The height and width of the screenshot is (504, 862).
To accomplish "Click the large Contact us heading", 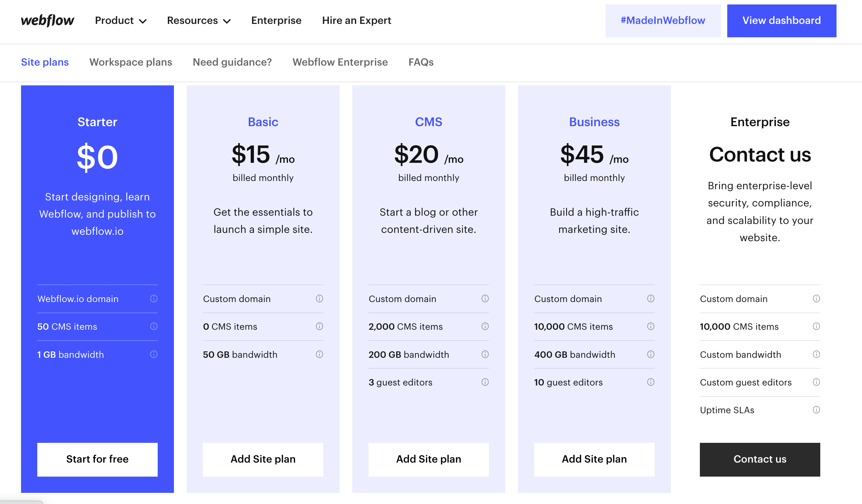I will pyautogui.click(x=760, y=155).
